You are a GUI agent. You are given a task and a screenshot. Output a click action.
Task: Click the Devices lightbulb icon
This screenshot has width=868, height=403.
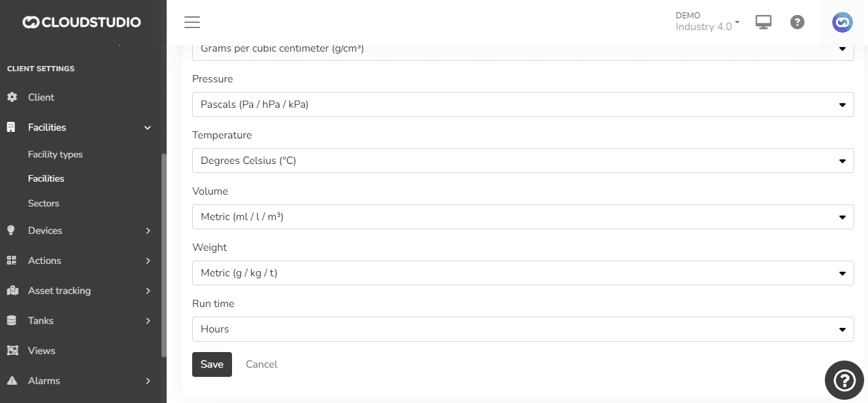coord(11,231)
